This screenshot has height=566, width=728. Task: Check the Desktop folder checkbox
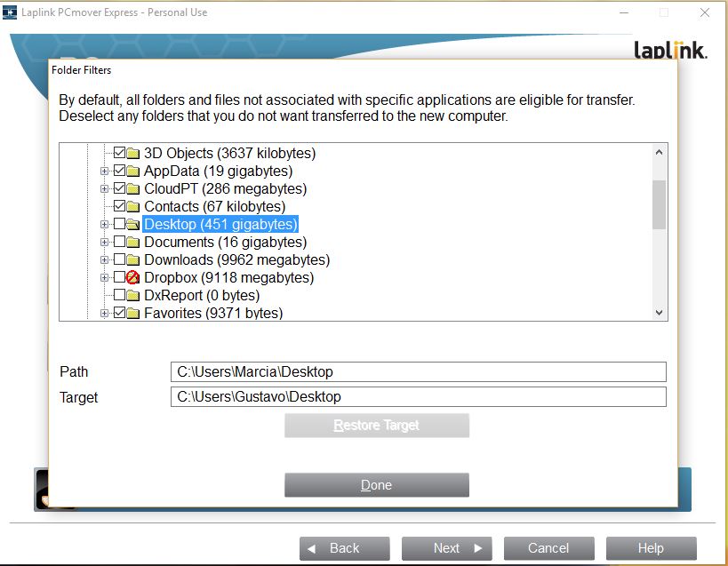click(119, 224)
